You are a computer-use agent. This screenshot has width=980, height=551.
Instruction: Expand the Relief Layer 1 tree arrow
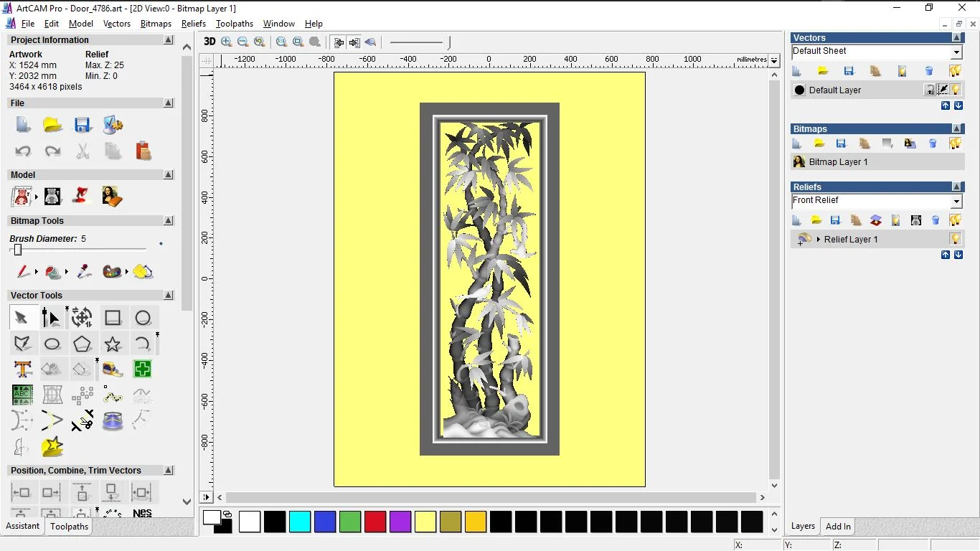click(x=818, y=239)
